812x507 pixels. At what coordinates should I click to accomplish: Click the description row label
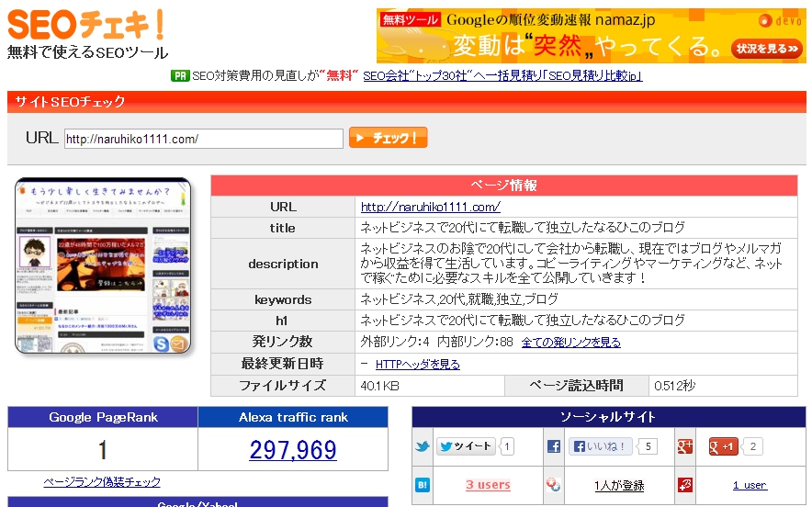pos(283,265)
